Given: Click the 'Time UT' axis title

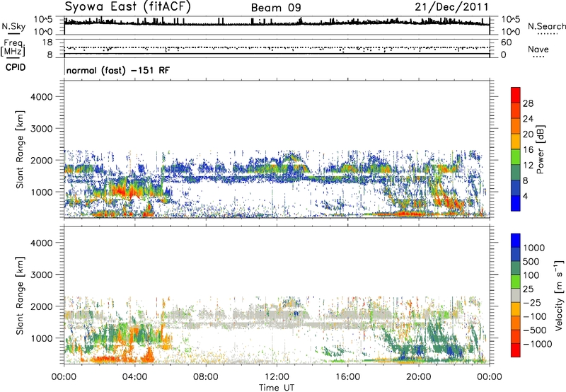Looking at the screenshot, I should (x=277, y=388).
